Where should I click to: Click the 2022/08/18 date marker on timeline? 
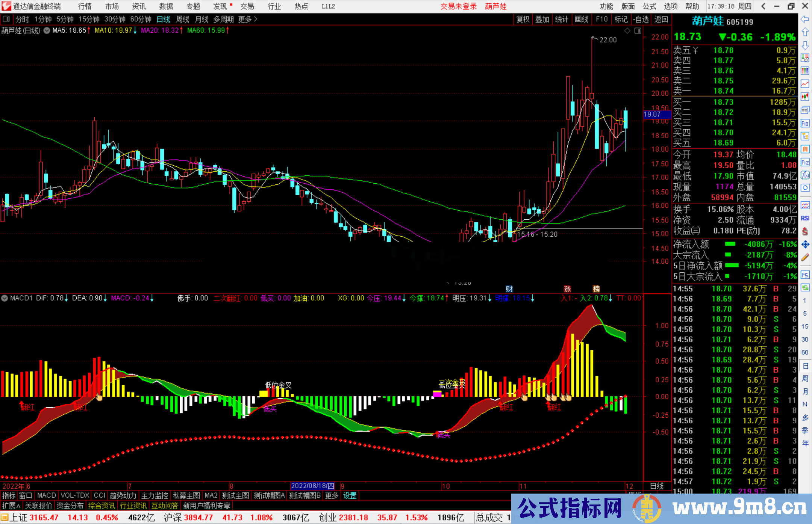312,486
